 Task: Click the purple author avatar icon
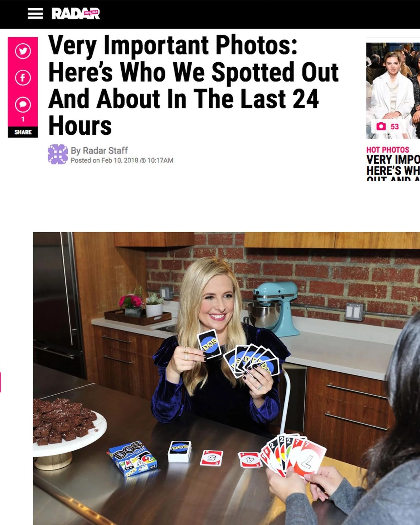tap(58, 154)
